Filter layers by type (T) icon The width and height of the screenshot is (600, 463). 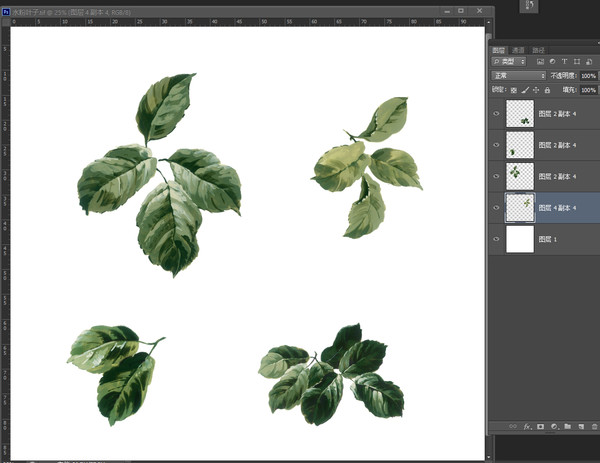tap(564, 61)
